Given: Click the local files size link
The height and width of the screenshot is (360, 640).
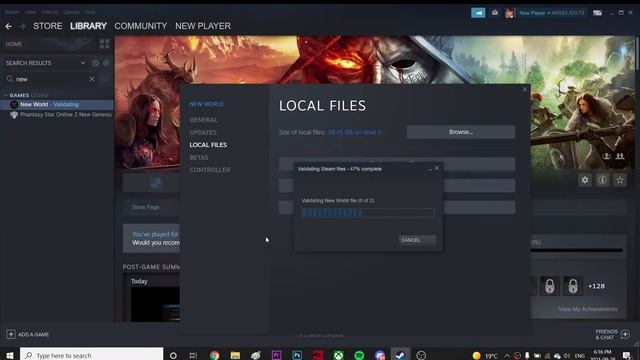Looking at the screenshot, I should click(355, 132).
